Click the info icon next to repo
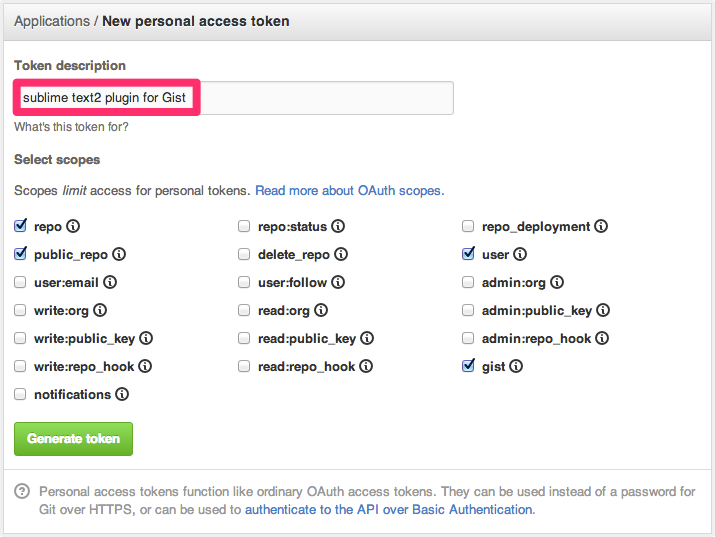The height and width of the screenshot is (537, 715). pyautogui.click(x=73, y=227)
